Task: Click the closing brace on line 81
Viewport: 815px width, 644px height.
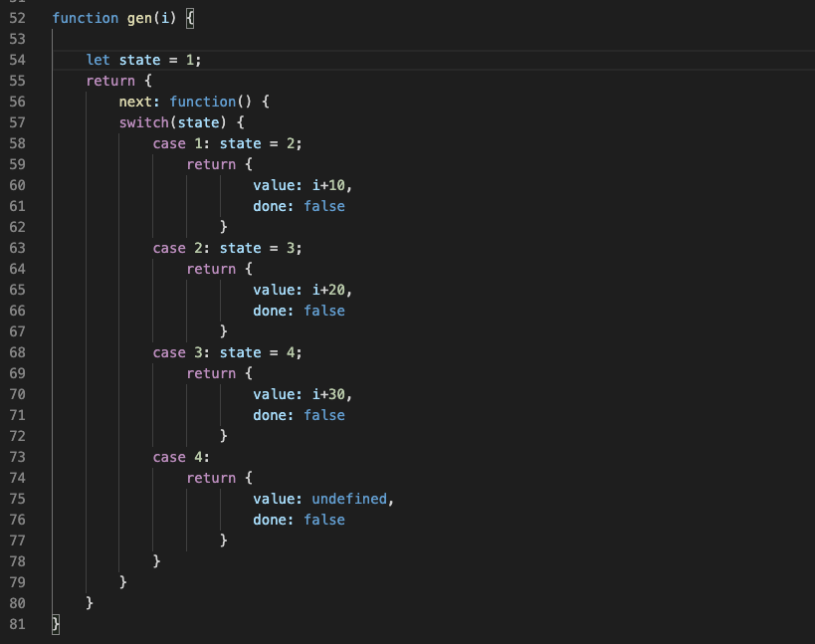Action: [x=54, y=623]
